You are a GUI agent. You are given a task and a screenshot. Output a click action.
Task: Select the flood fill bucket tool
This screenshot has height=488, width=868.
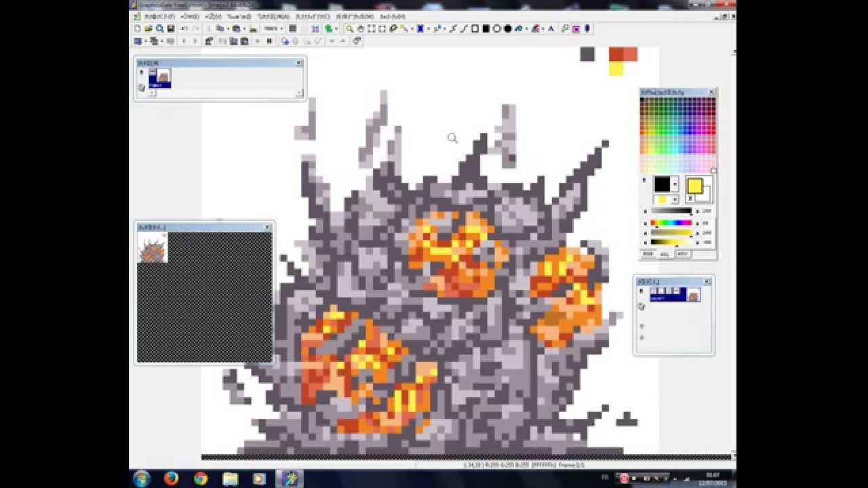(518, 28)
